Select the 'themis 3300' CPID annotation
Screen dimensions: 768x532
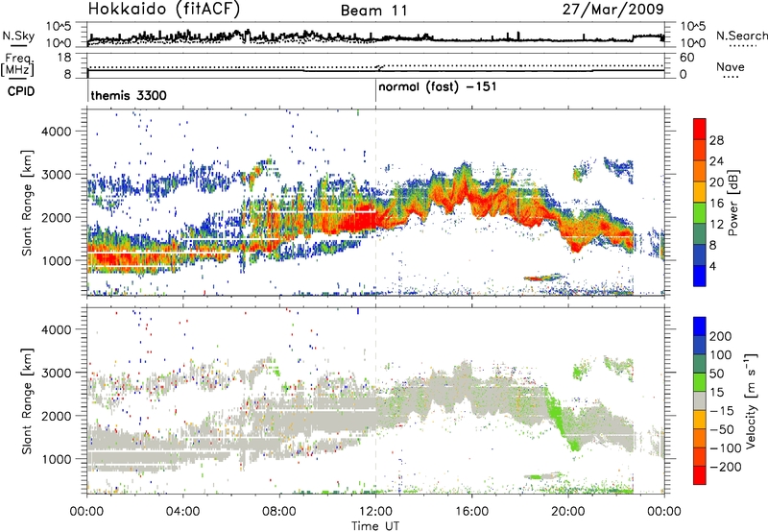tap(129, 95)
